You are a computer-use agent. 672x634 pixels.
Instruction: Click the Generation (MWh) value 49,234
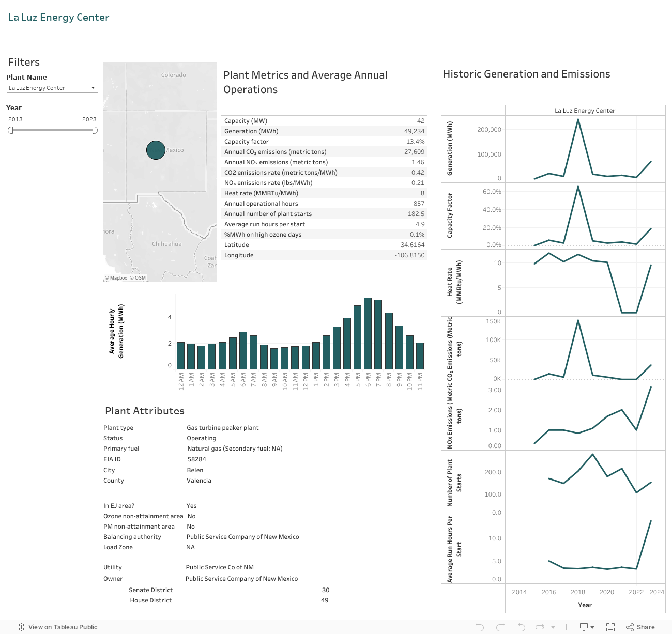point(414,131)
